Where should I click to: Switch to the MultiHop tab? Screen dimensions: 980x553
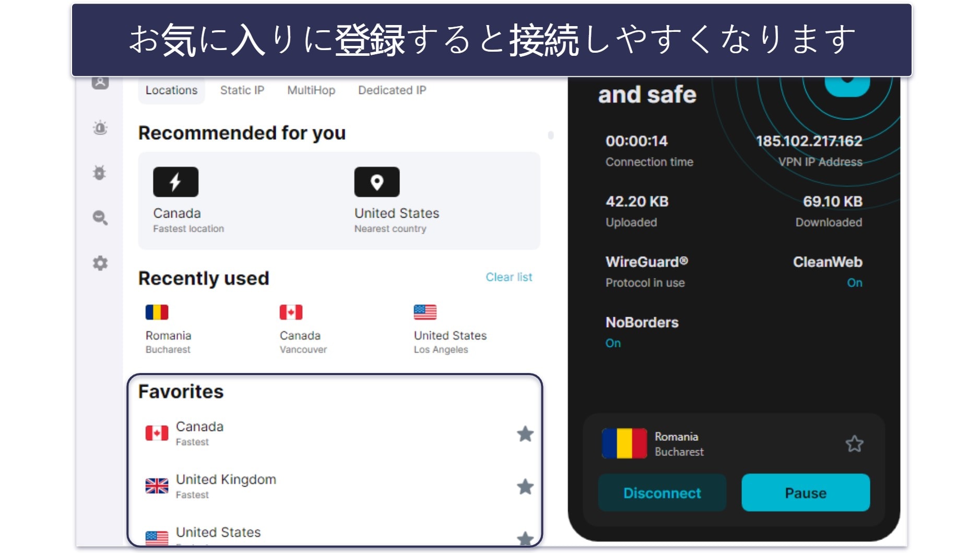click(311, 90)
